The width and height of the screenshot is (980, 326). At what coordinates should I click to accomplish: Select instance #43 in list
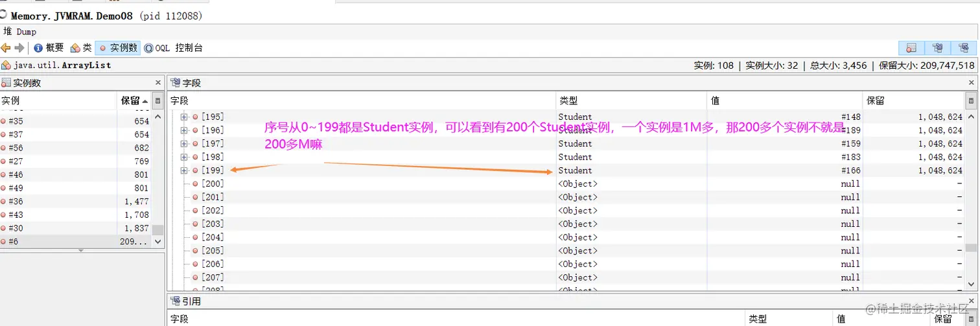pyautogui.click(x=76, y=215)
